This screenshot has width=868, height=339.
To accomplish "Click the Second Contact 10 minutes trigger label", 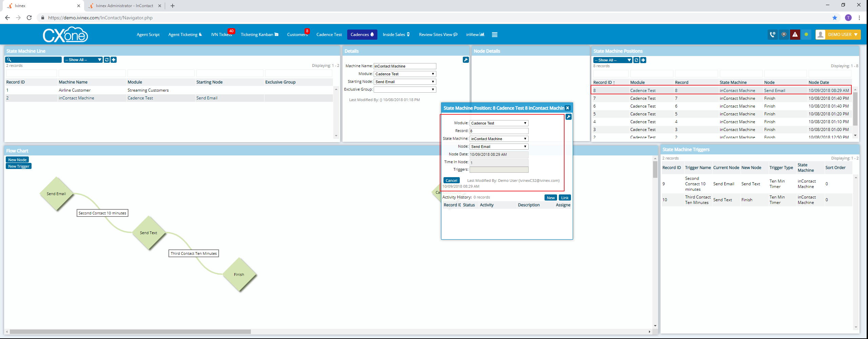I will click(102, 213).
